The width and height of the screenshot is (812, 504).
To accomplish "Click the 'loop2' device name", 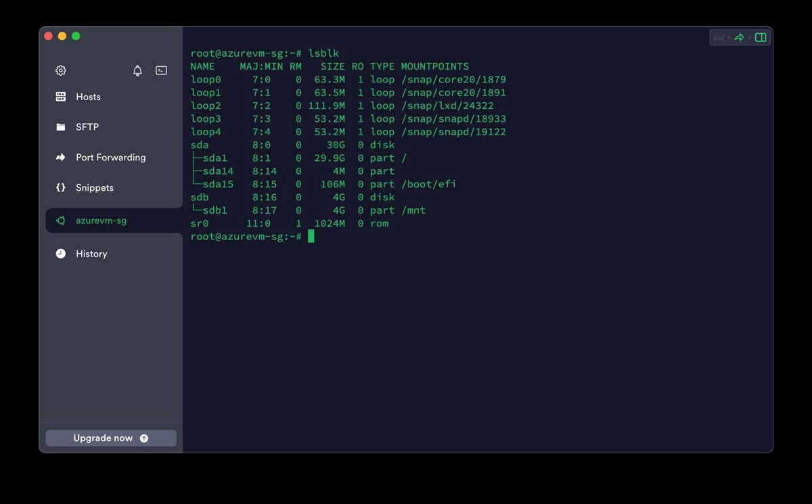I will coord(206,106).
